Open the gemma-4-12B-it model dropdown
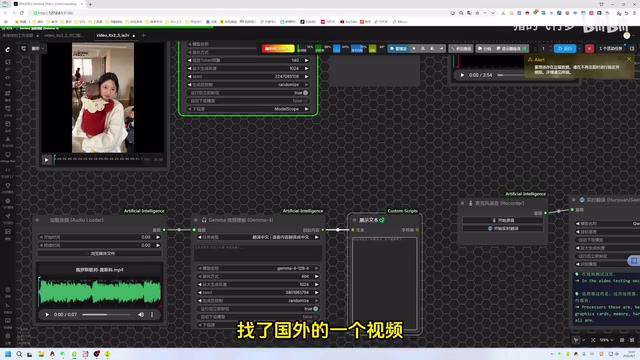The height and width of the screenshot is (360, 640). coord(258,268)
